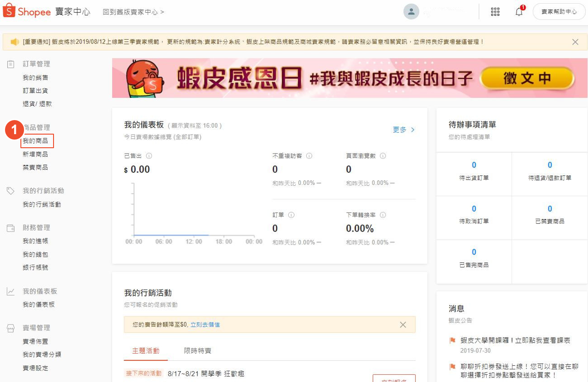Click the 我的儀表板 chart icon

[10, 291]
